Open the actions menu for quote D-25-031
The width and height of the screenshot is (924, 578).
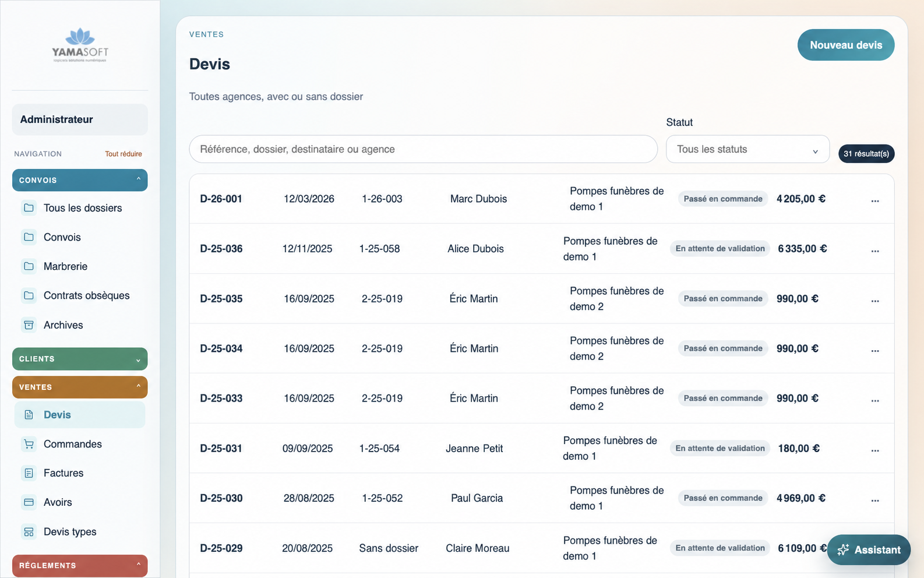[x=875, y=450]
